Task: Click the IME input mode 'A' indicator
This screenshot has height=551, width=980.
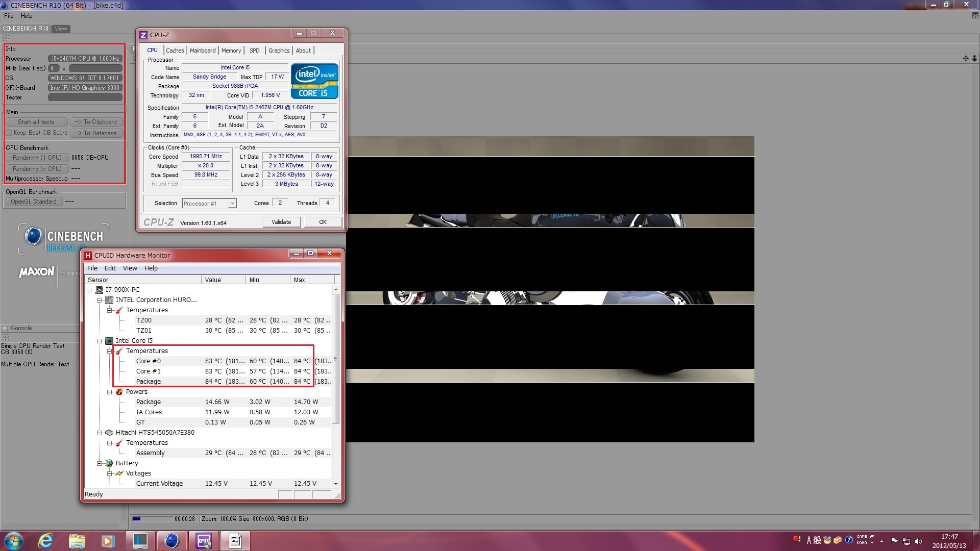Action: 809,540
